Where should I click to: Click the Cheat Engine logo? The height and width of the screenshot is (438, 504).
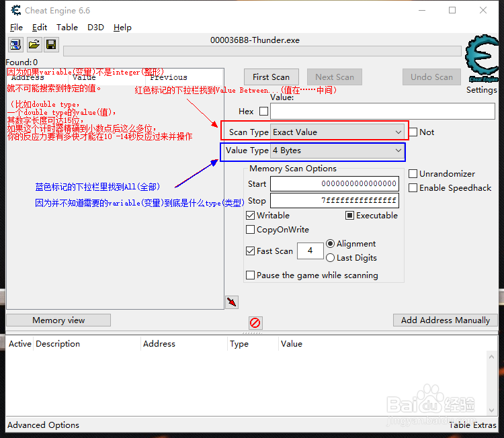tap(482, 58)
